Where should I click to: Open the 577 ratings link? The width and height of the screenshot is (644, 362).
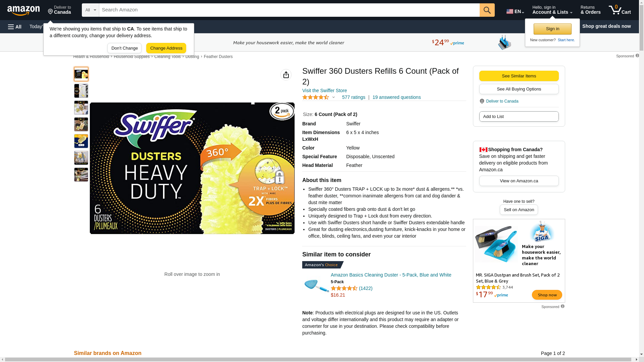(354, 97)
